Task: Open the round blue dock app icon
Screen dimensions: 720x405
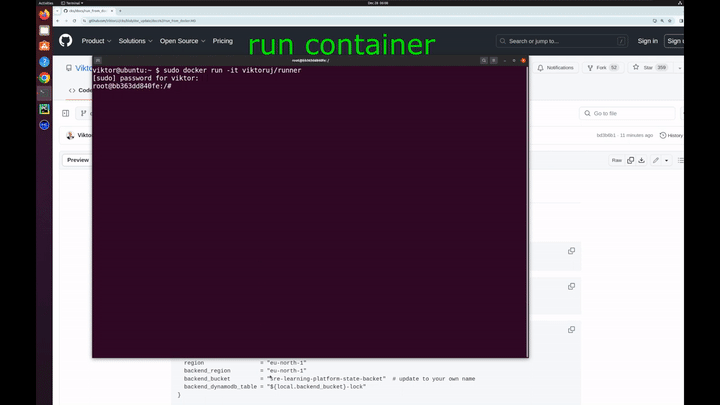Action: coord(44,125)
